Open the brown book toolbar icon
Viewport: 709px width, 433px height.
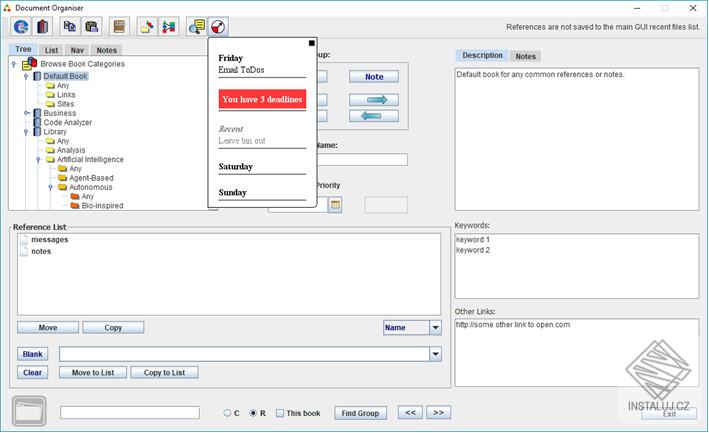[119, 27]
